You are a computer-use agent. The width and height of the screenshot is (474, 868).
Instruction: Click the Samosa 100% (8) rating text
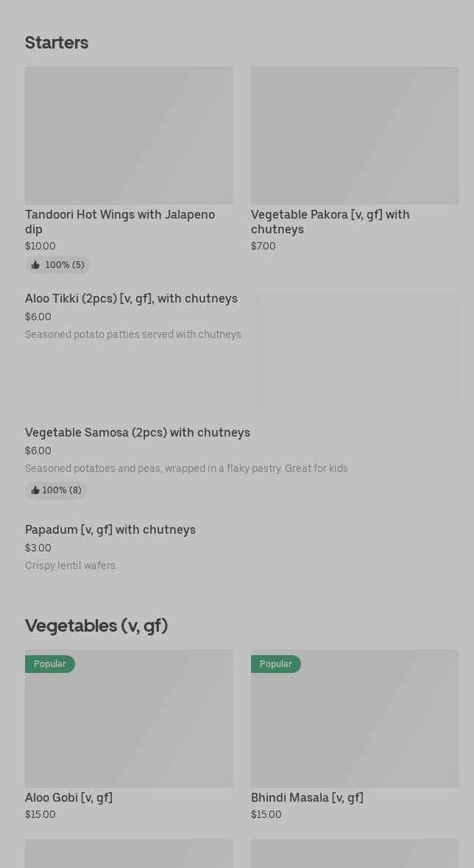(62, 490)
